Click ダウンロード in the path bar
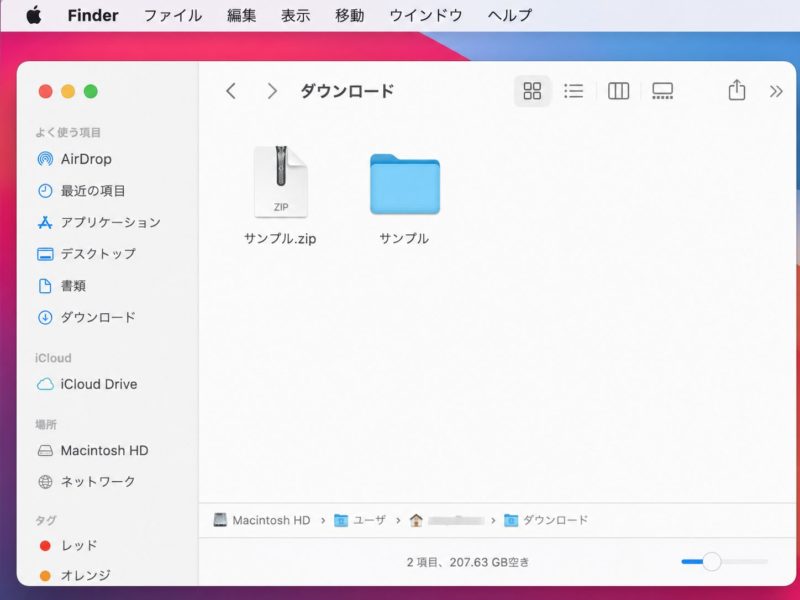This screenshot has height=600, width=800. tap(546, 520)
